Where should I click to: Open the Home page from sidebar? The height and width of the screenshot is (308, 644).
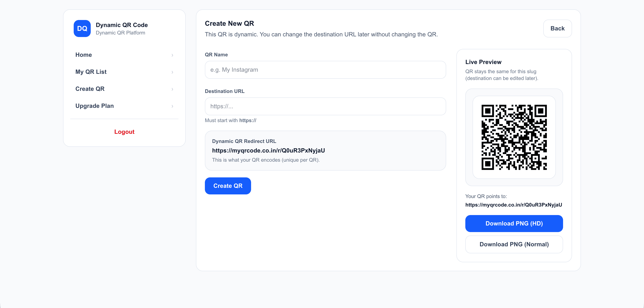coord(83,55)
